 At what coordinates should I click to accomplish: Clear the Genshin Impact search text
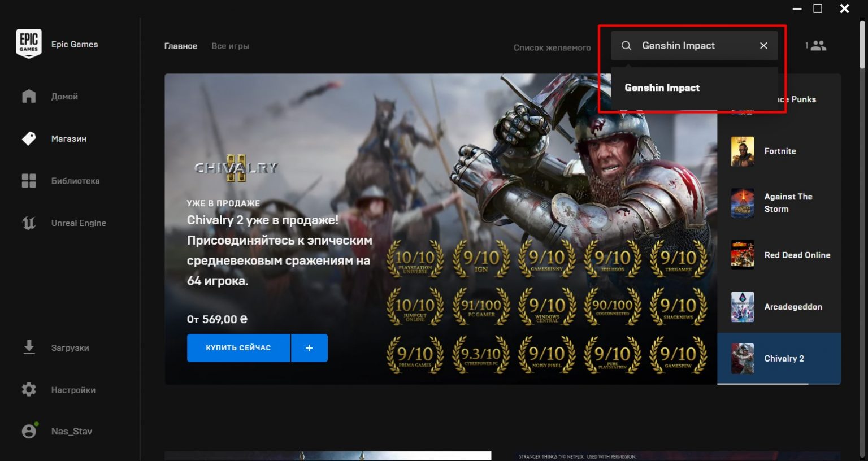[x=763, y=46]
